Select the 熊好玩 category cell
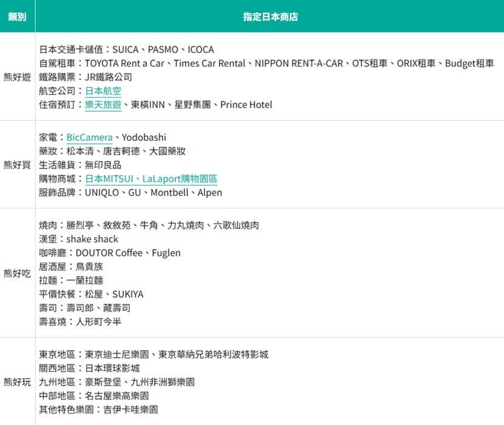This screenshot has height=425, width=504. [18, 382]
